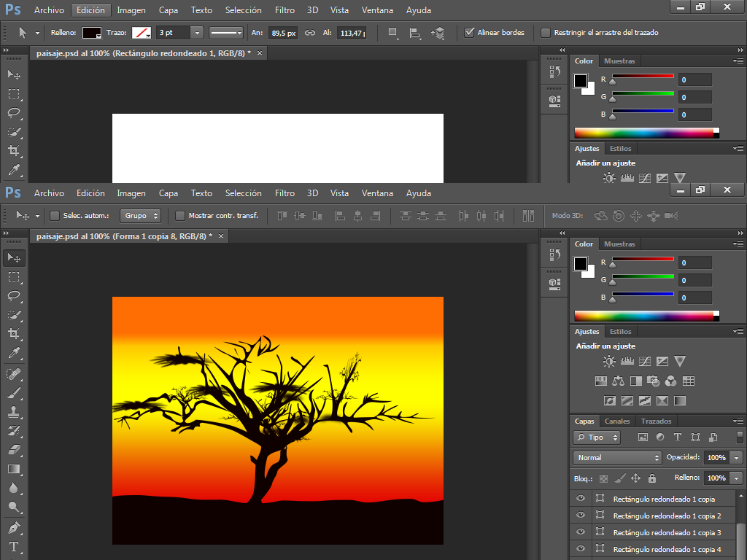
Task: Select the History Brush tool
Action: click(x=14, y=431)
